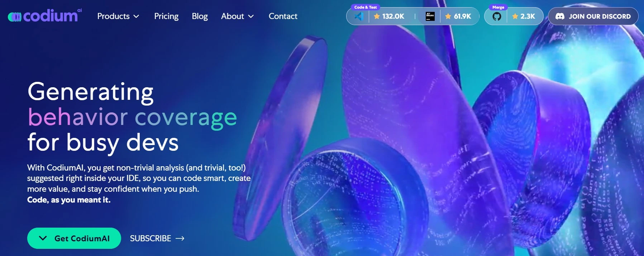
Task: Click the hero glass discs animation
Action: [430, 144]
